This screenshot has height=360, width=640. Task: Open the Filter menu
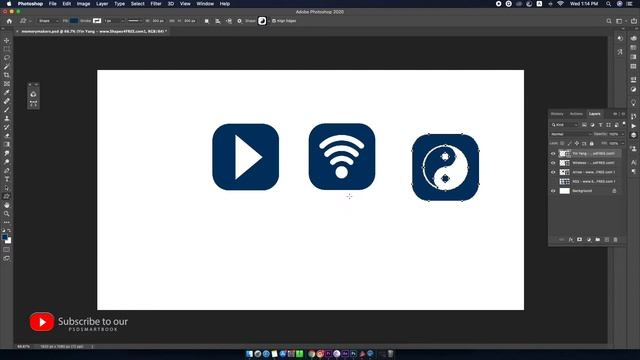coord(156,4)
